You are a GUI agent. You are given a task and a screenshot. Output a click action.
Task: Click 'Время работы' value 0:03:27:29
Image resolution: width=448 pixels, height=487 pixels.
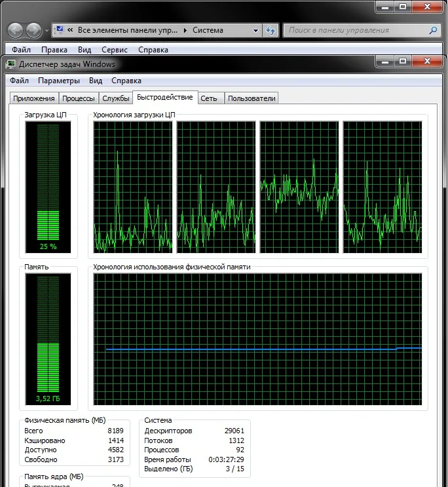(x=227, y=459)
